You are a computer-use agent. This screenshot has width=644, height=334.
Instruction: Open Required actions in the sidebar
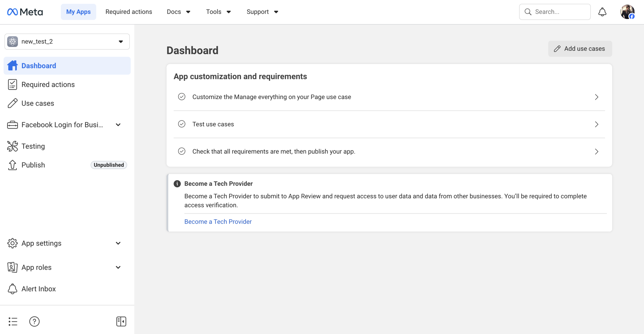[x=67, y=84]
